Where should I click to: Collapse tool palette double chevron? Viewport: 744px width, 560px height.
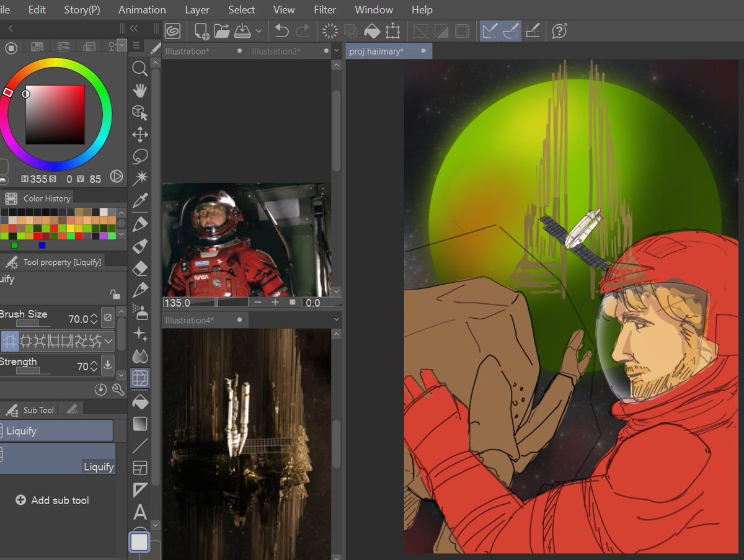tap(133, 28)
